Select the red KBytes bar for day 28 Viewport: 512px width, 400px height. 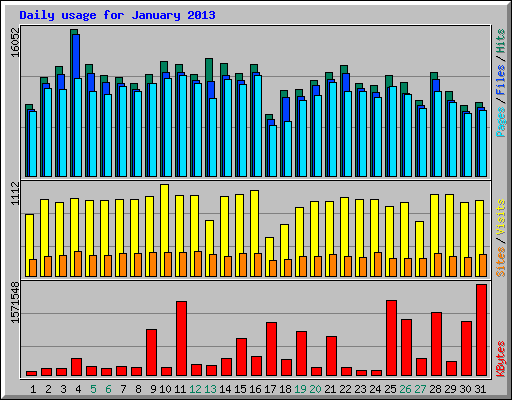click(x=436, y=344)
